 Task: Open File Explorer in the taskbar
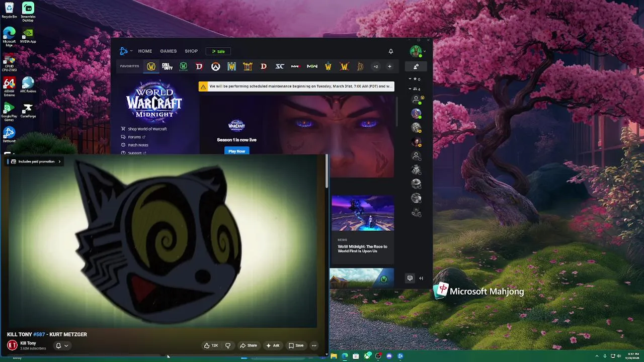pyautogui.click(x=334, y=356)
